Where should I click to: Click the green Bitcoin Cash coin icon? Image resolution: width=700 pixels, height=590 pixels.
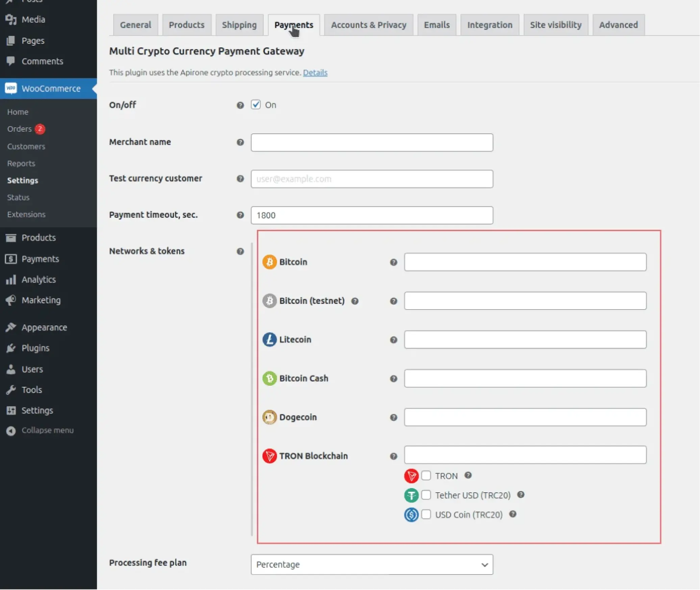point(270,379)
